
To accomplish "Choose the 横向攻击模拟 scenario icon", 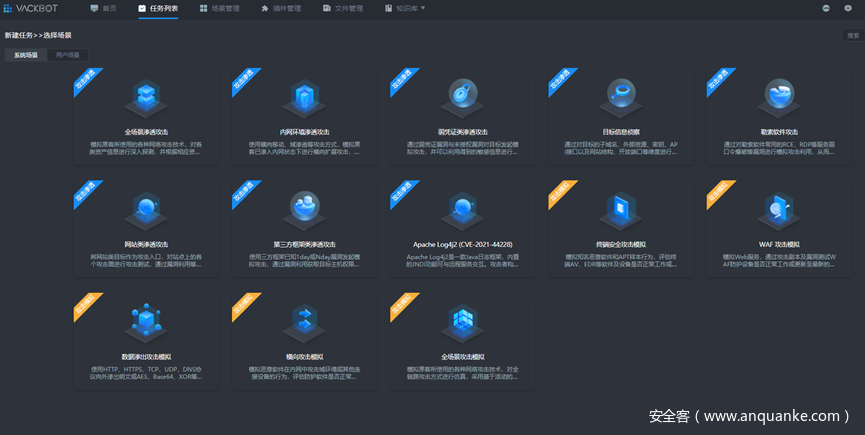I will [x=304, y=320].
